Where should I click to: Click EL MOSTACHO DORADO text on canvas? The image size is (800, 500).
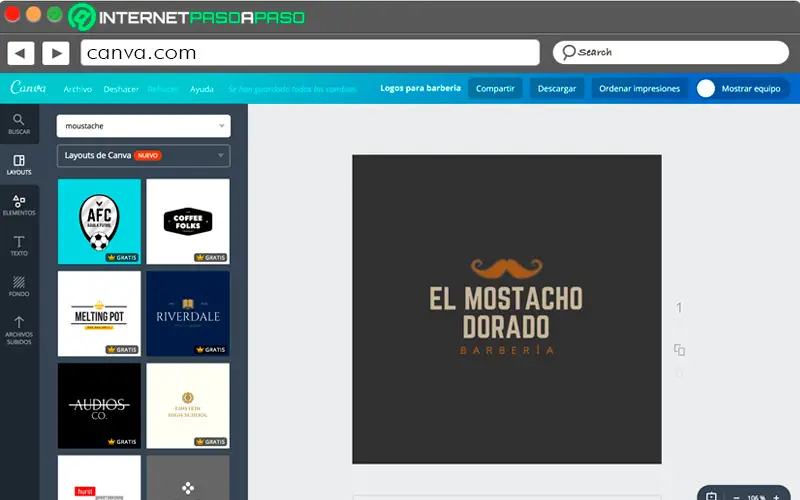(x=506, y=312)
